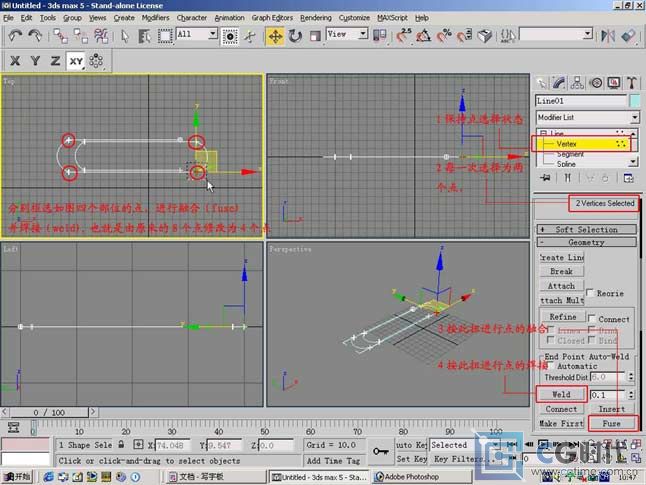Click the 0 / 100 time slider
The image size is (646, 485).
tap(49, 412)
